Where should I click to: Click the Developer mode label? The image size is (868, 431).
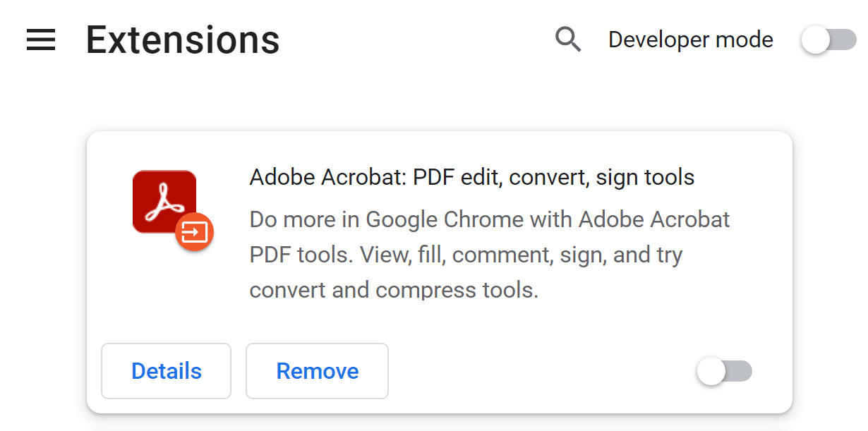coord(690,40)
